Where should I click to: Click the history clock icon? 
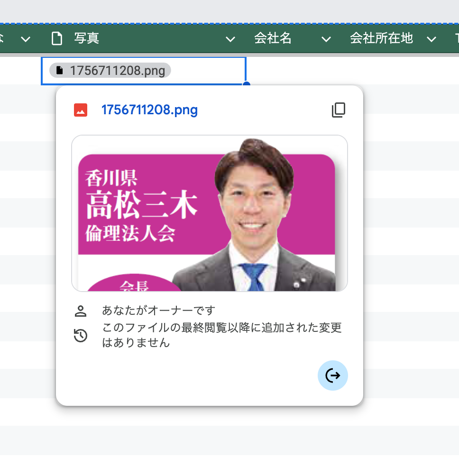coord(81,336)
